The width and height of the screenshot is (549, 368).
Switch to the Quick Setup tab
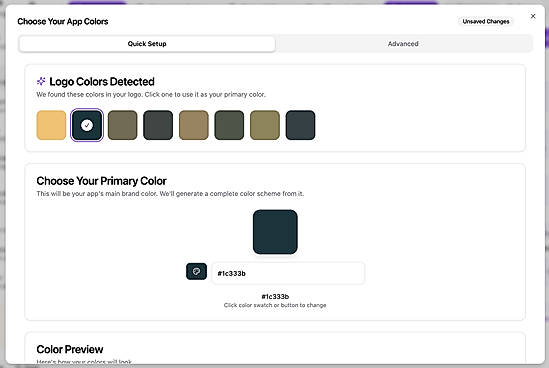[x=147, y=44]
